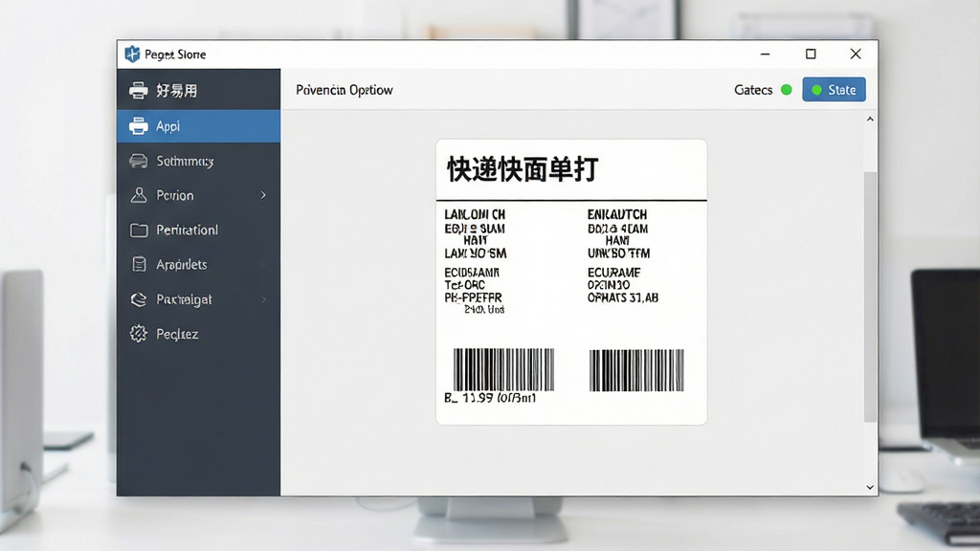Click the Pivencin Optiow heading

(x=345, y=90)
